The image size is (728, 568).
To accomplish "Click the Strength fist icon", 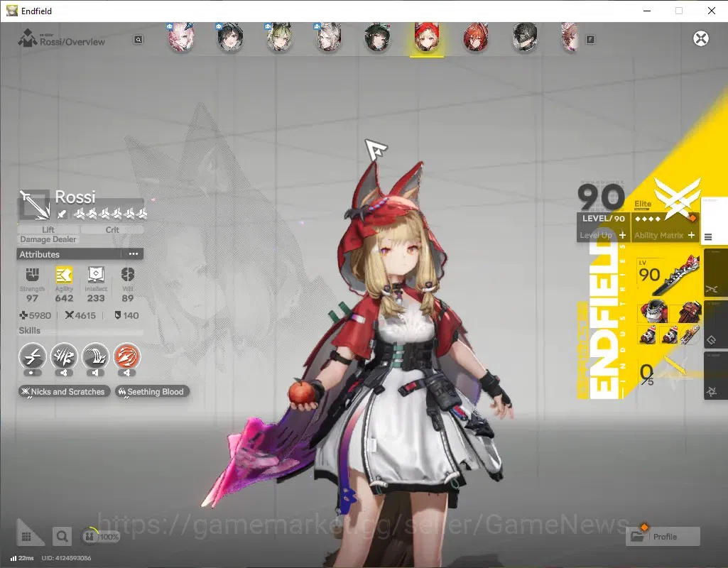I will pos(32,274).
